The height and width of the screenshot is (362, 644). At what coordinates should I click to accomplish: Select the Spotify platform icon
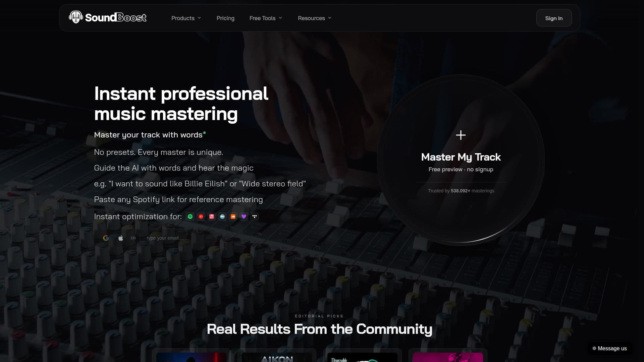[x=190, y=217]
